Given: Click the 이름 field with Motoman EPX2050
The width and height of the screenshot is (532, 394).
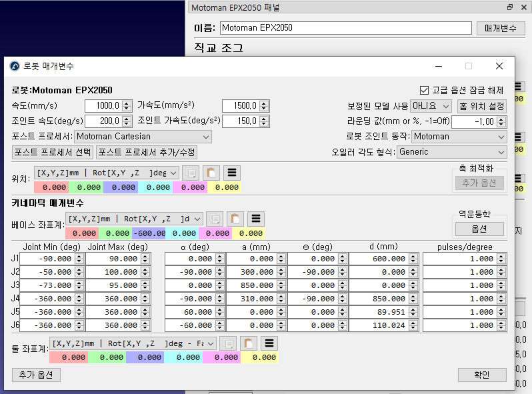Looking at the screenshot, I should [x=346, y=28].
